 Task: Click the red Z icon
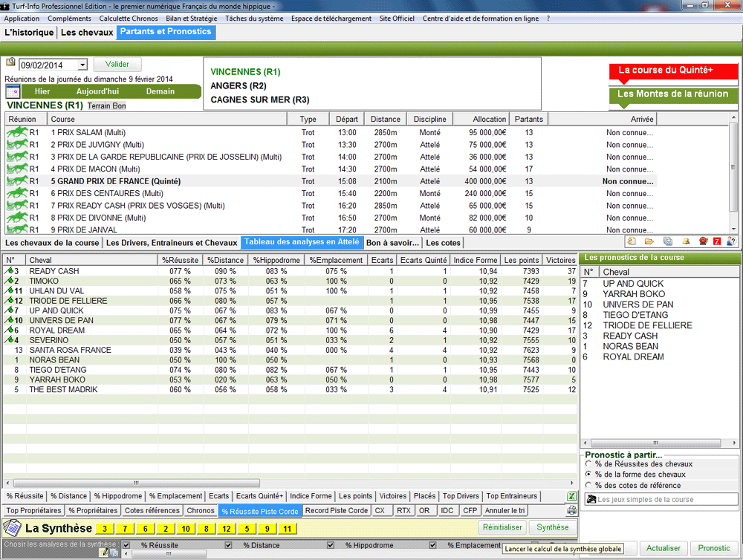tap(717, 241)
